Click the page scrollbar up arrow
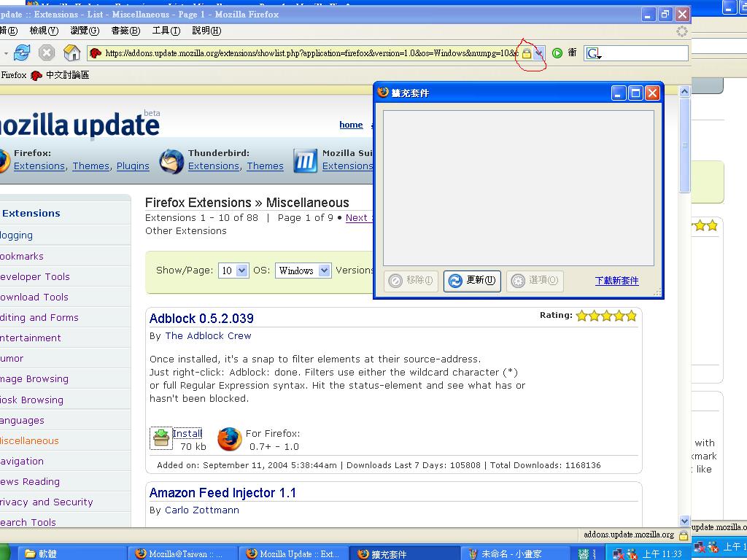The width and height of the screenshot is (747, 560). 684,91
